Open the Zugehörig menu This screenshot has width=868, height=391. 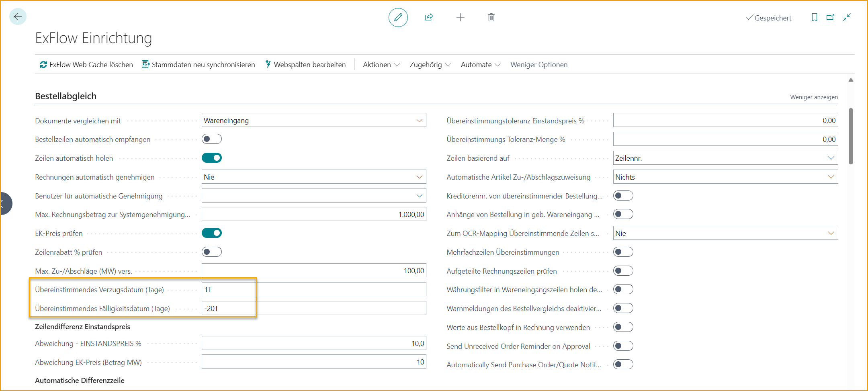pos(430,65)
